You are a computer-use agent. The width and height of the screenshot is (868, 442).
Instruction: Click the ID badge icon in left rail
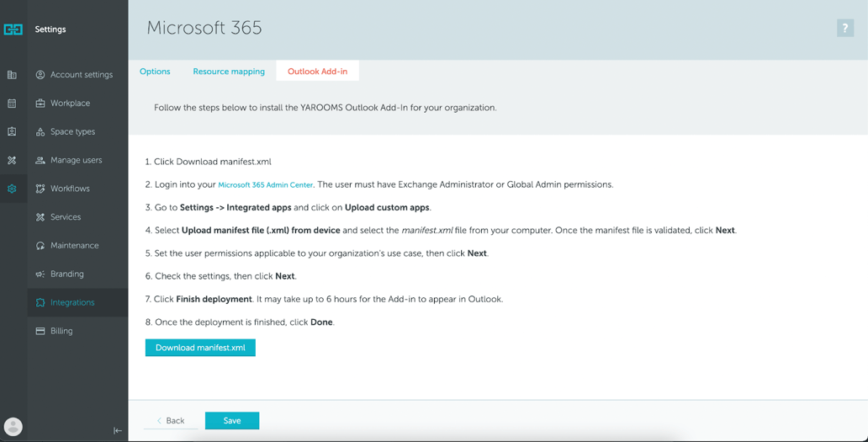(x=12, y=132)
